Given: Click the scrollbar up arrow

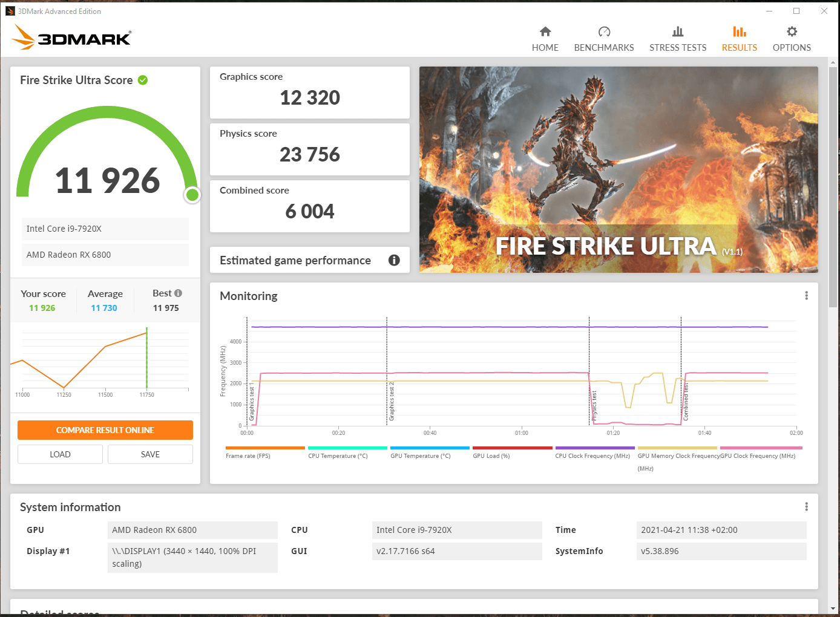Looking at the screenshot, I should coord(833,62).
